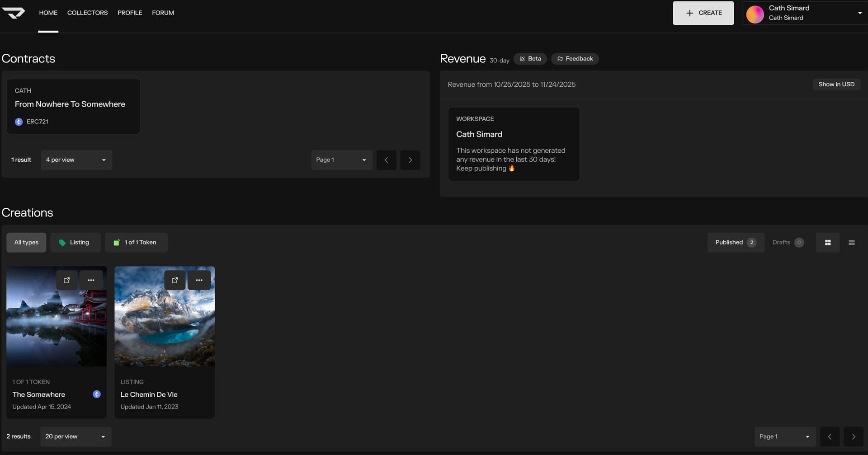This screenshot has width=868, height=455.
Task: Switch to the Drafts tab
Action: [787, 243]
